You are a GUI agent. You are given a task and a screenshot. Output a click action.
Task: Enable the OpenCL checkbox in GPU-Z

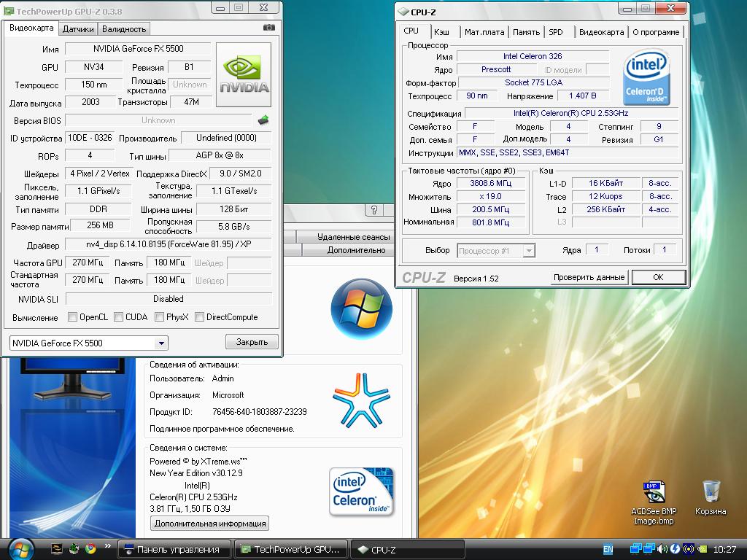pos(72,316)
